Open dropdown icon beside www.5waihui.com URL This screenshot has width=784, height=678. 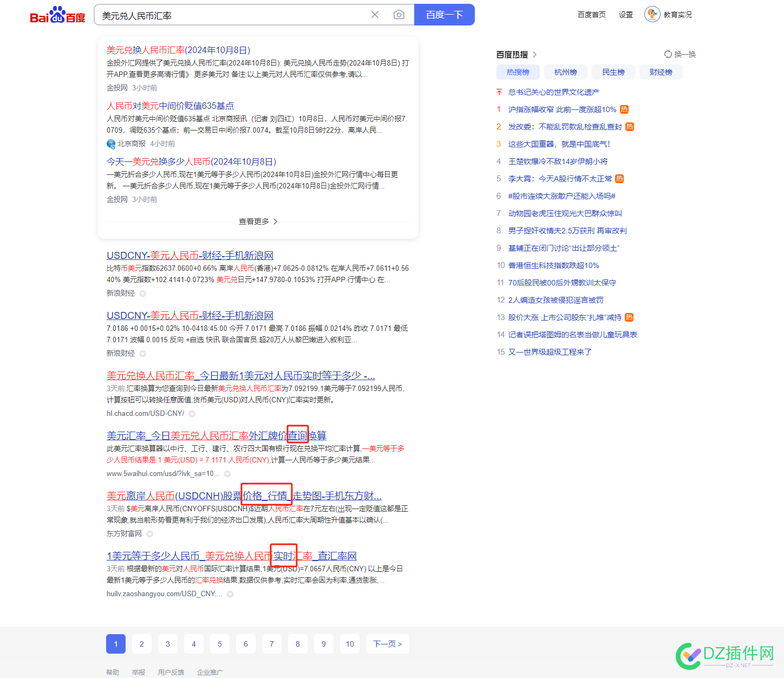(x=227, y=474)
